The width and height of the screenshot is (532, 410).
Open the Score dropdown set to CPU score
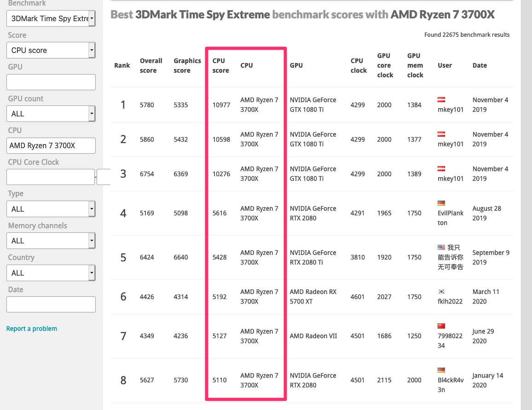coord(51,50)
